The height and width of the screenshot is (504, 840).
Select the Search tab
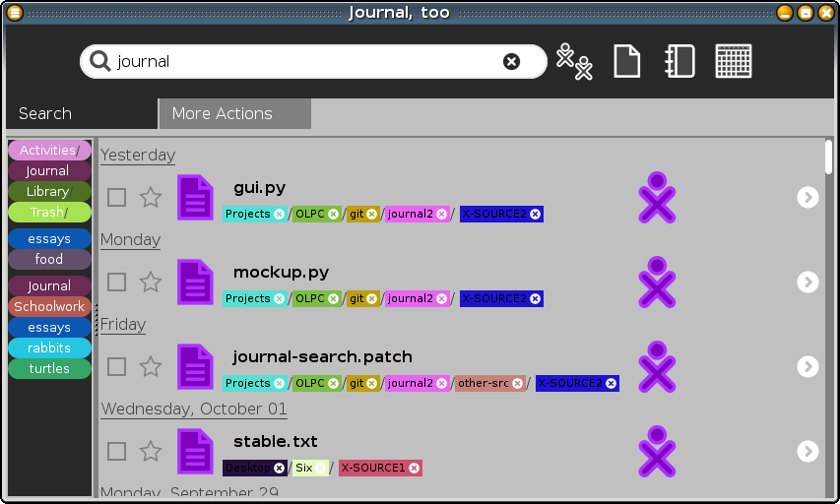79,113
